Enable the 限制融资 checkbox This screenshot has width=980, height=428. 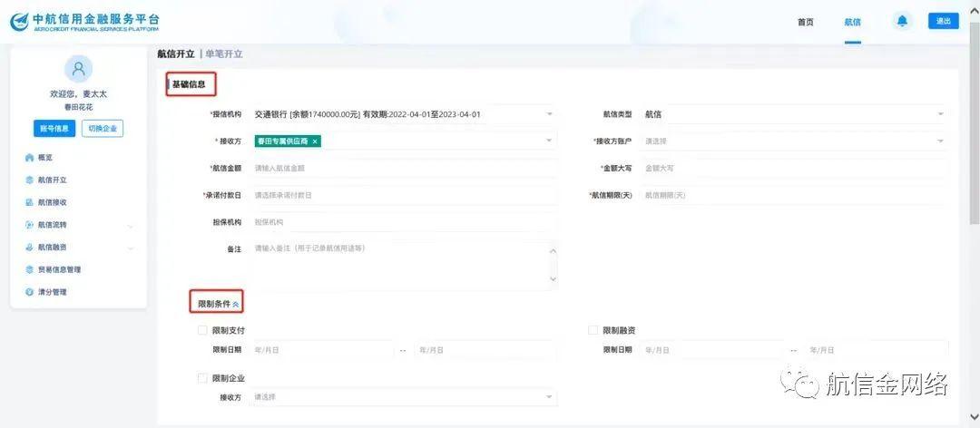[x=593, y=330]
